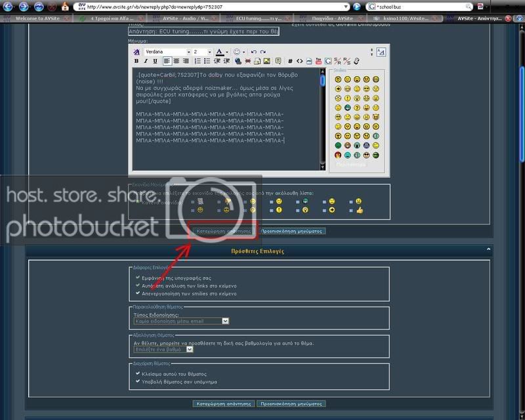Collapse the 'Πρόσθετες Επιλογές' section

(x=488, y=249)
